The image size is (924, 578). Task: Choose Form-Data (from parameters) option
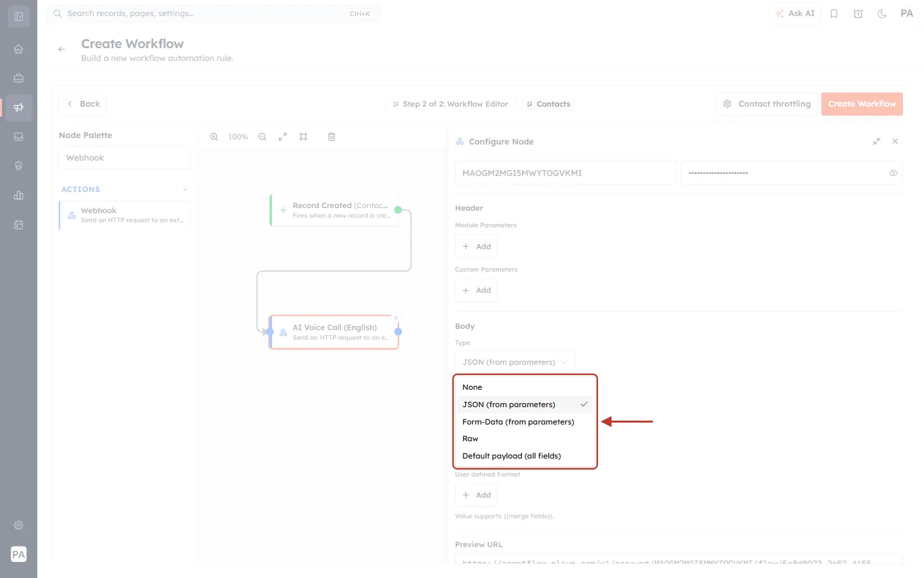[x=525, y=422]
